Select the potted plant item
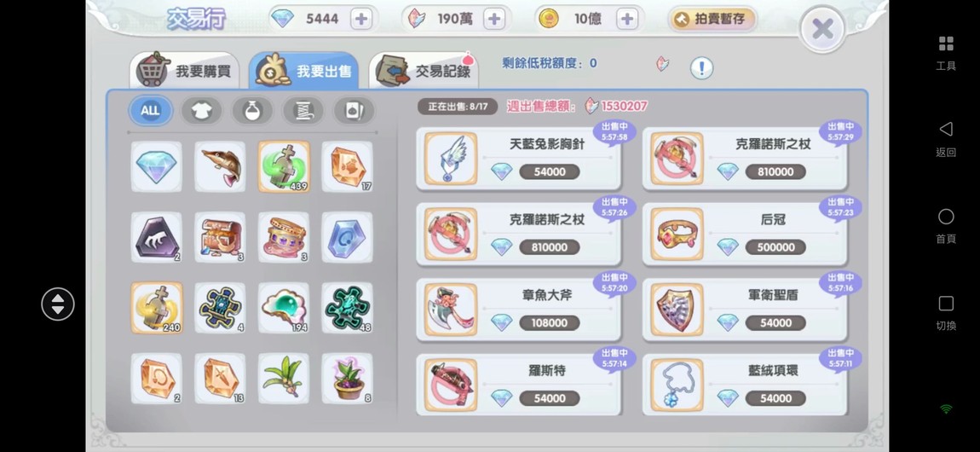The width and height of the screenshot is (980, 452). point(348,378)
